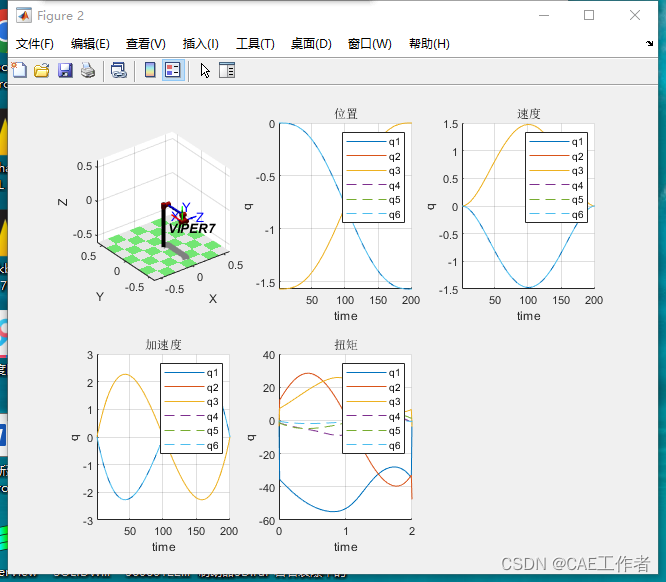Screen dimensions: 666x582
Task: Select the 位置 plot title
Action: pos(345,113)
